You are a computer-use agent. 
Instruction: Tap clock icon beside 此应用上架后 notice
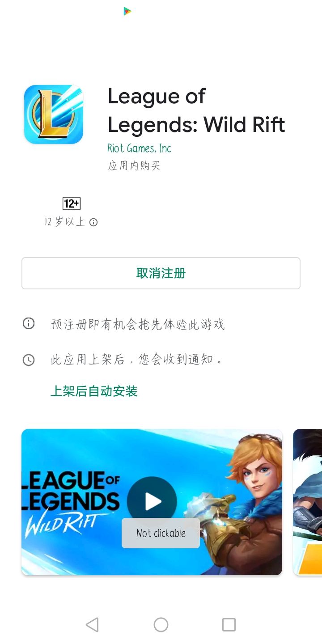[x=29, y=360]
